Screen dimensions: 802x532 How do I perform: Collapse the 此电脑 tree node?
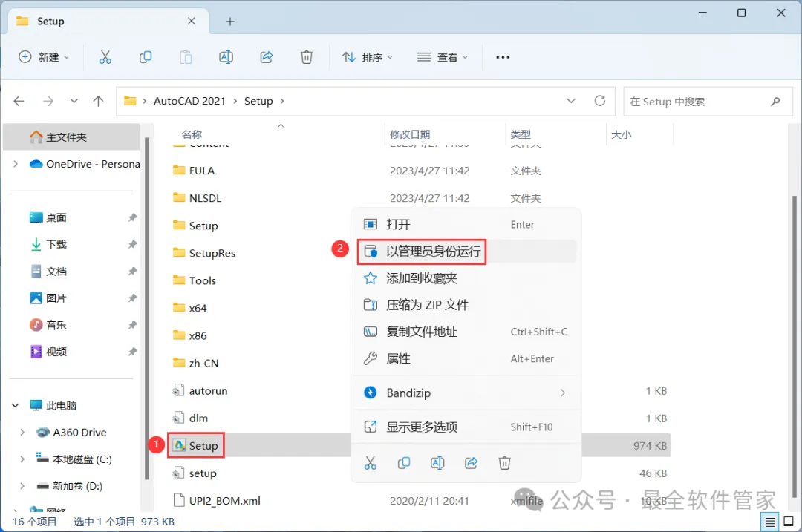16,405
